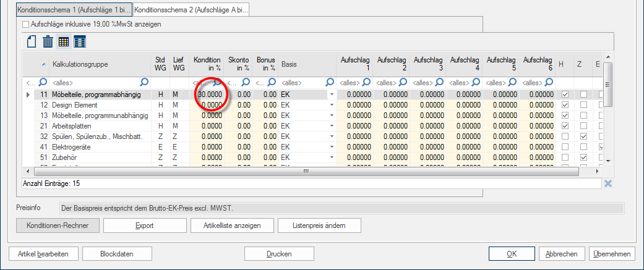This screenshot has height=270, width=644.
Task: Click the Kondition cell showing 30.0000
Action: point(210,95)
